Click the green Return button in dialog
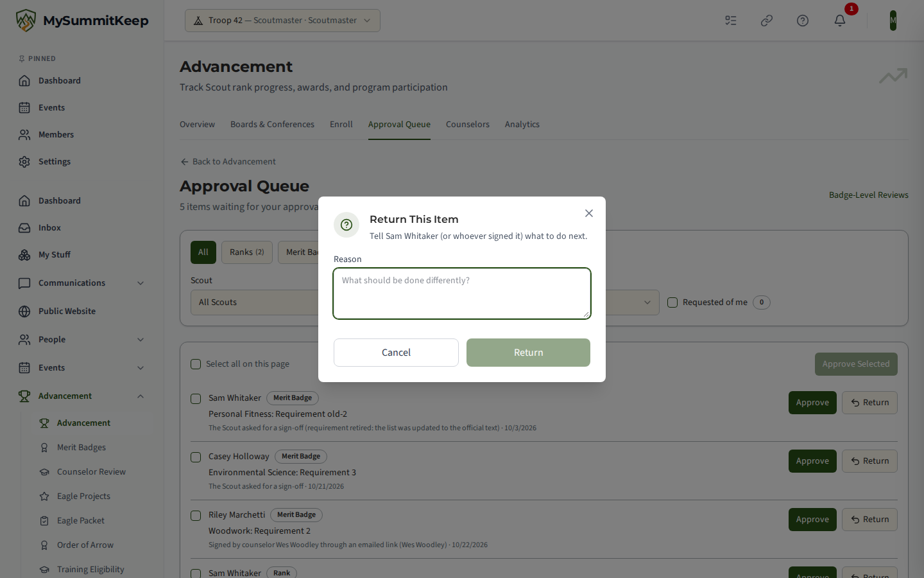 coord(528,353)
